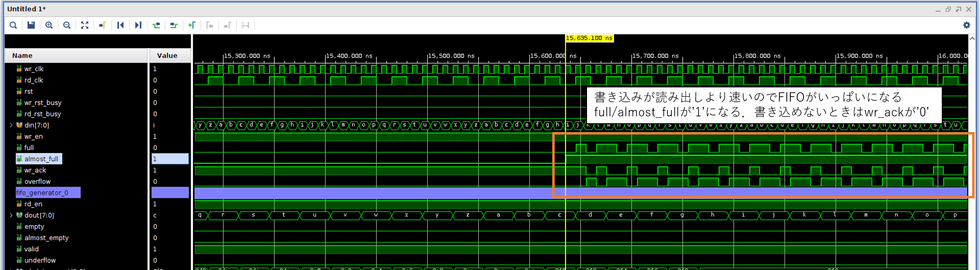This screenshot has width=980, height=270.
Task: Expand the din[7:0] bus signal
Action: point(11,125)
